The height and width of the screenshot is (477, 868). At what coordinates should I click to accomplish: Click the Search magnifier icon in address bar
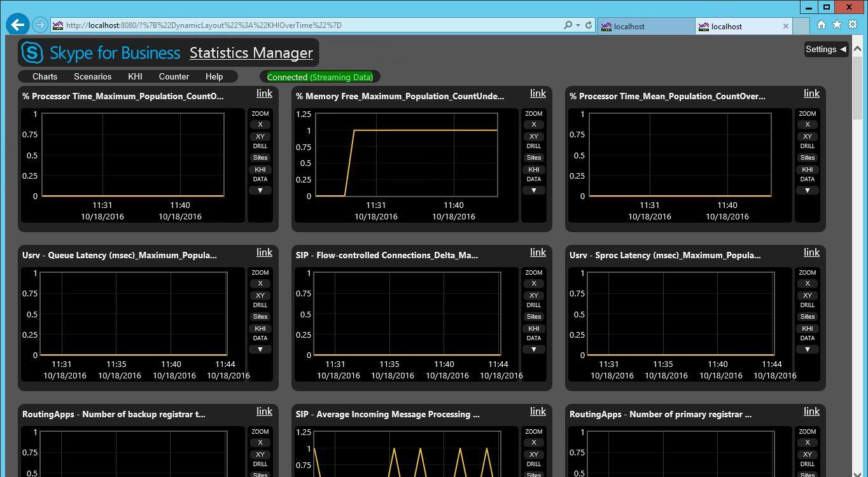click(x=568, y=25)
